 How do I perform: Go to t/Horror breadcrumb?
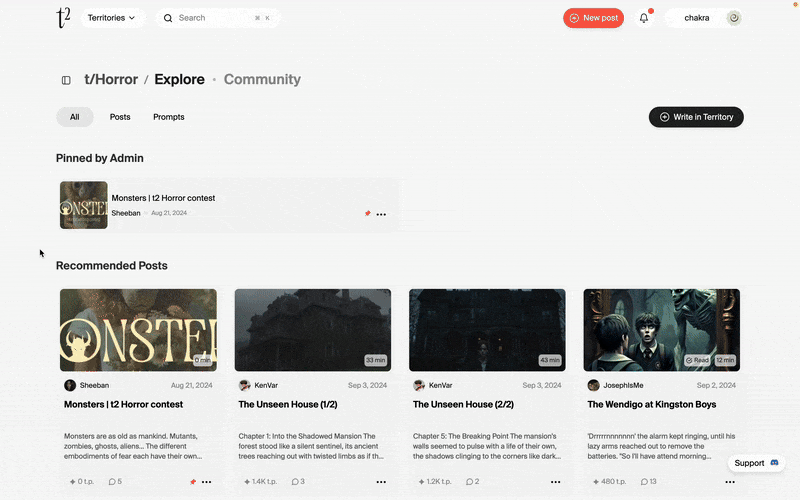click(x=111, y=80)
